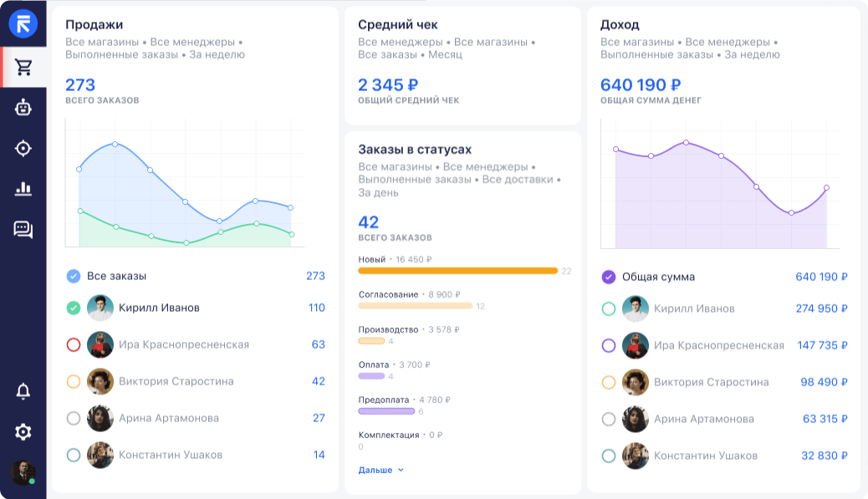Toggle Кирилл Иванов in the Продажи list
868x499 pixels.
pyautogui.click(x=74, y=308)
